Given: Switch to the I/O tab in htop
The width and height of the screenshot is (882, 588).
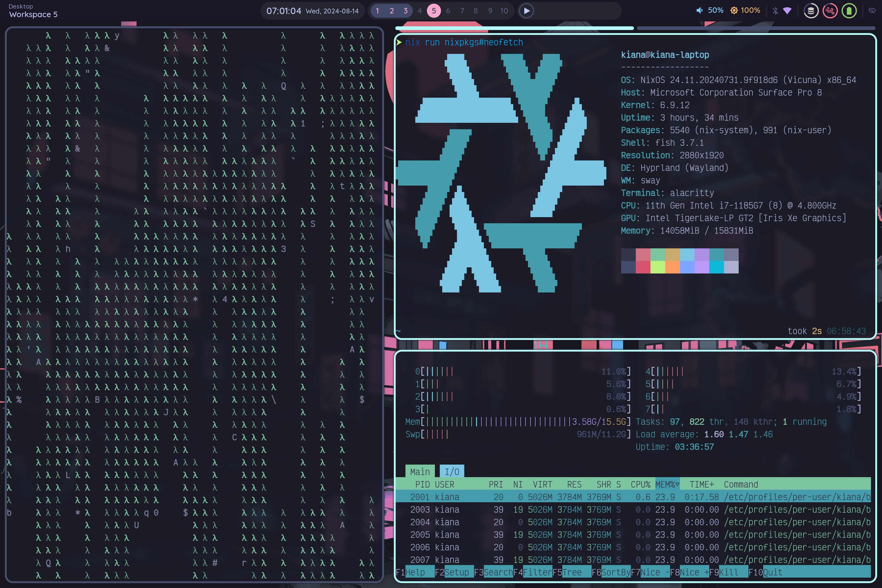Looking at the screenshot, I should pyautogui.click(x=452, y=471).
